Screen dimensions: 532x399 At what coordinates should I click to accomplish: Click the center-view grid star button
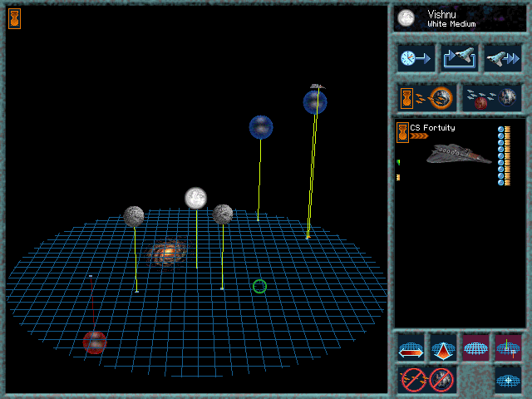point(508,380)
